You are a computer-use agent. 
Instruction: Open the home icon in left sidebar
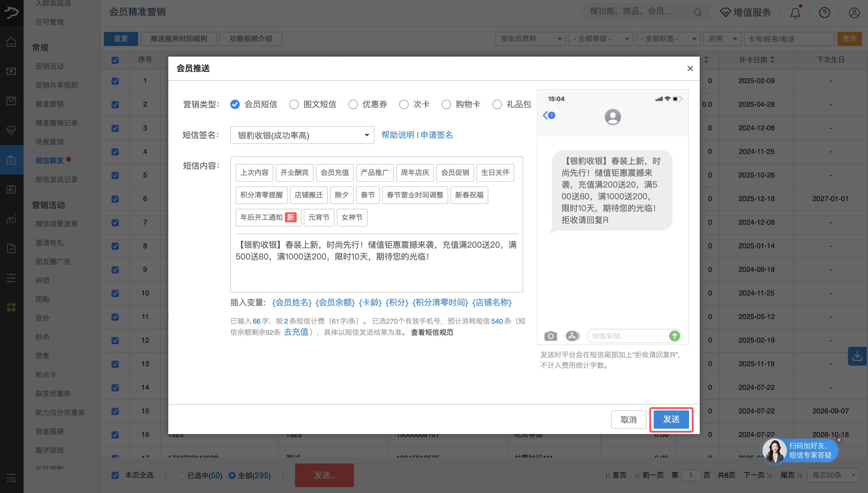[11, 42]
